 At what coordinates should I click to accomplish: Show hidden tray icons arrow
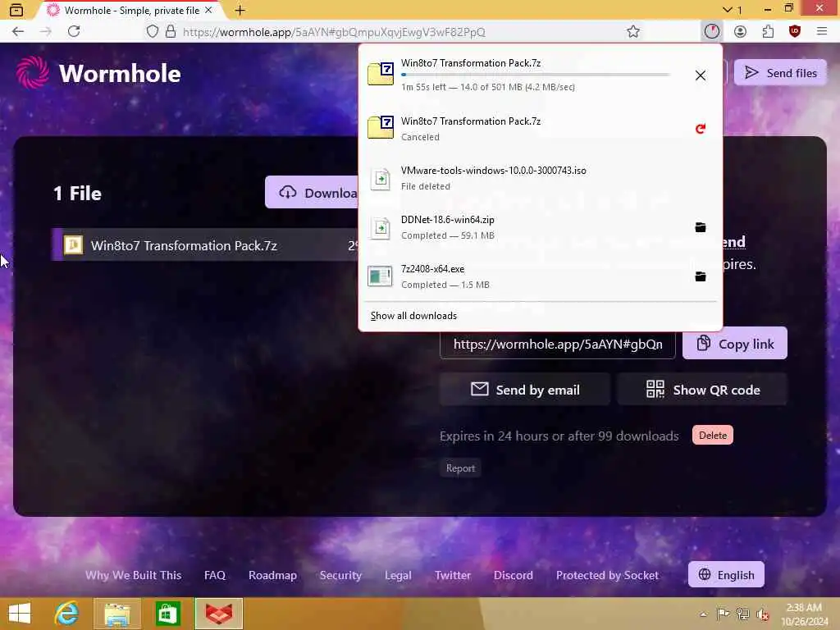703,614
